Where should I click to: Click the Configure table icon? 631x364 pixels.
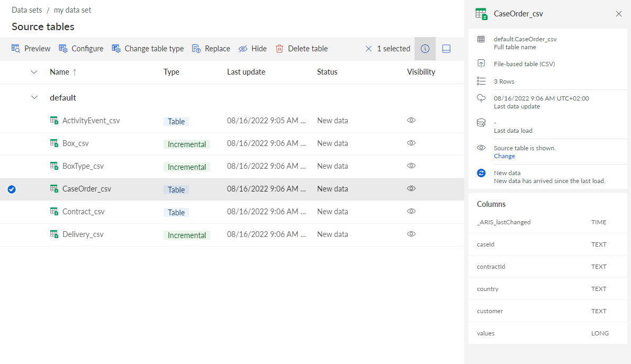pos(63,49)
